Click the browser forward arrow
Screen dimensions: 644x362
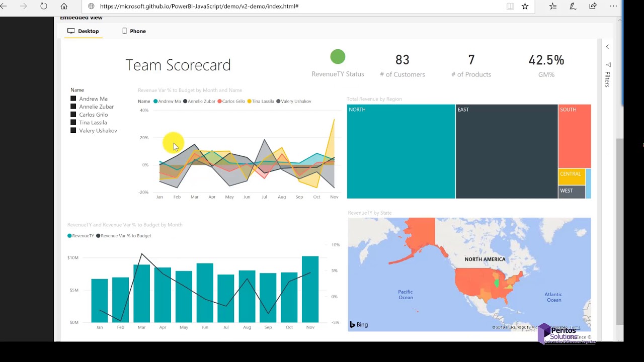pos(23,6)
